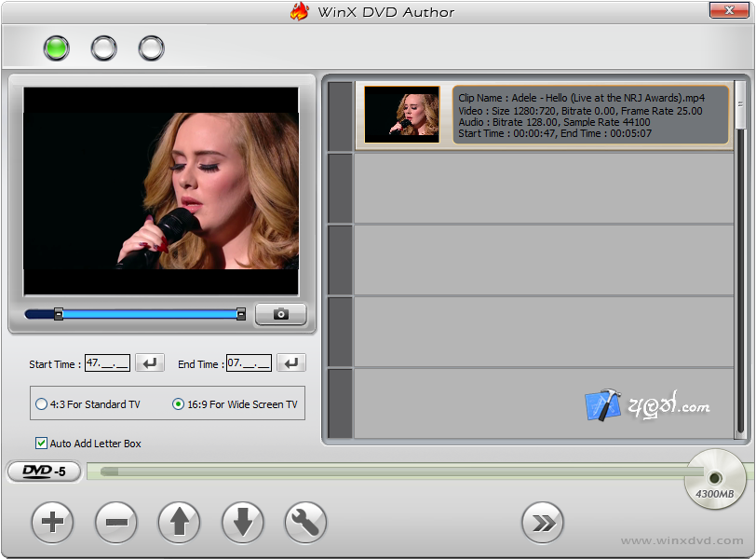
Task: Toggle the Auto Add Letter Box checkbox
Action: [x=42, y=443]
